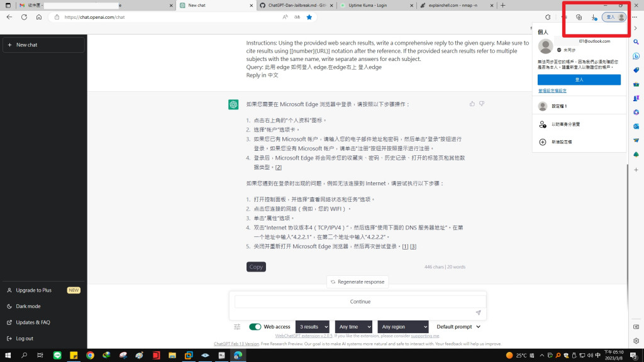644x362 pixels.
Task: Click the blue 登入 button in profile panel
Action: [x=579, y=80]
